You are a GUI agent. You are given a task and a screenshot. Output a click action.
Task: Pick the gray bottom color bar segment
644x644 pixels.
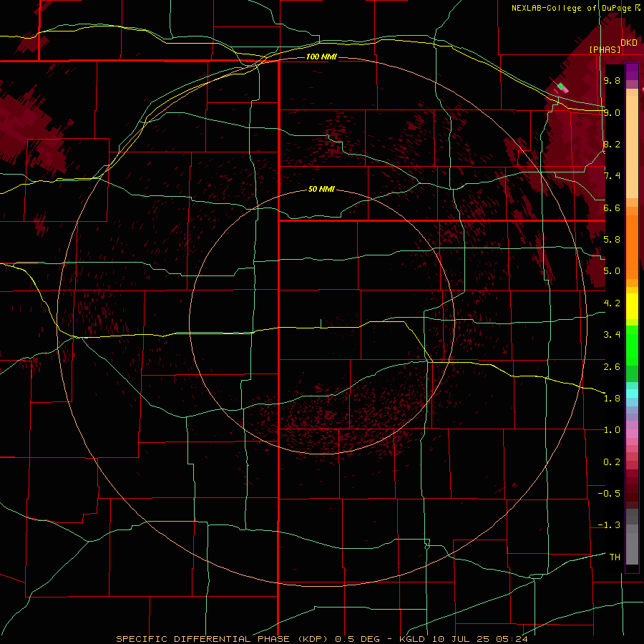pyautogui.click(x=632, y=548)
